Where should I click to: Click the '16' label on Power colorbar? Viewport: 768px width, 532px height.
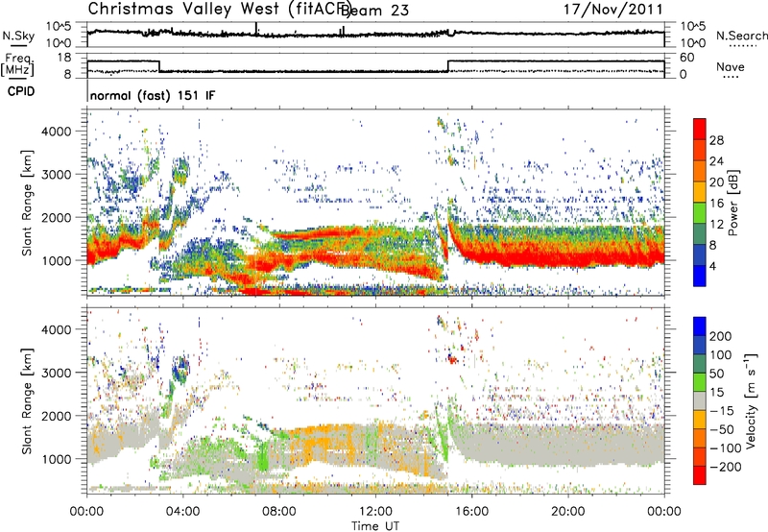pos(716,204)
